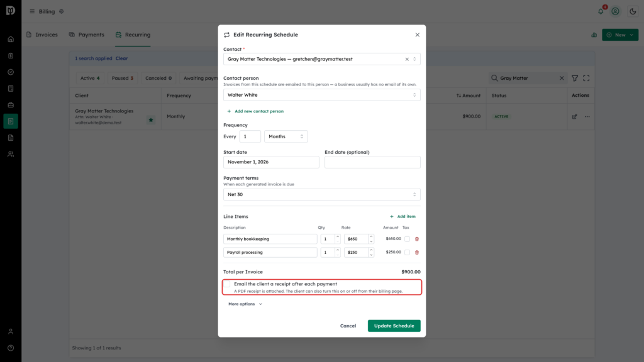Screen dimensions: 644x362
Task: Click Clear next to search applied
Action: click(121, 58)
